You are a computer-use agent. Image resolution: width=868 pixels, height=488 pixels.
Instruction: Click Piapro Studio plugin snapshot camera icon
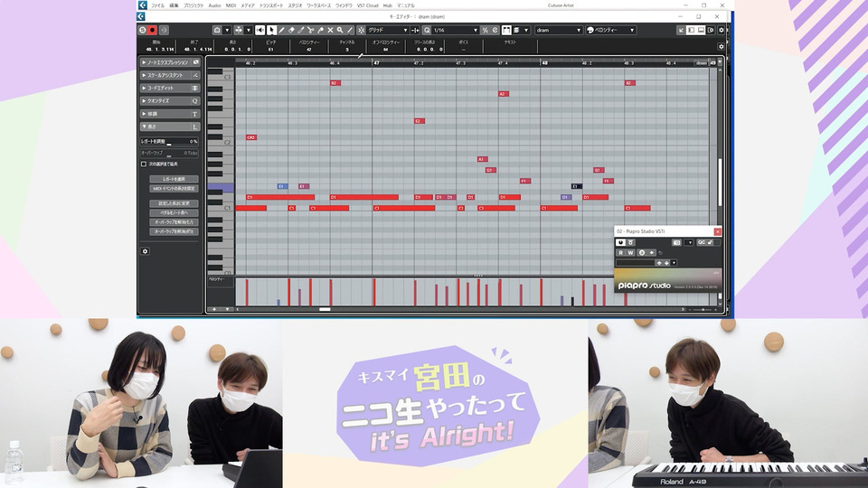[x=676, y=242]
